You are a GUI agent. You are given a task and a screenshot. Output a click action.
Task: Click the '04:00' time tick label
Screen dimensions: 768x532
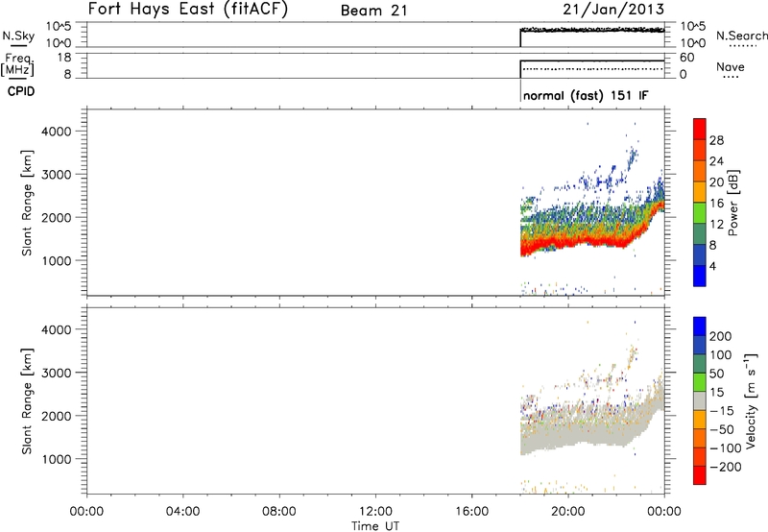point(182,512)
